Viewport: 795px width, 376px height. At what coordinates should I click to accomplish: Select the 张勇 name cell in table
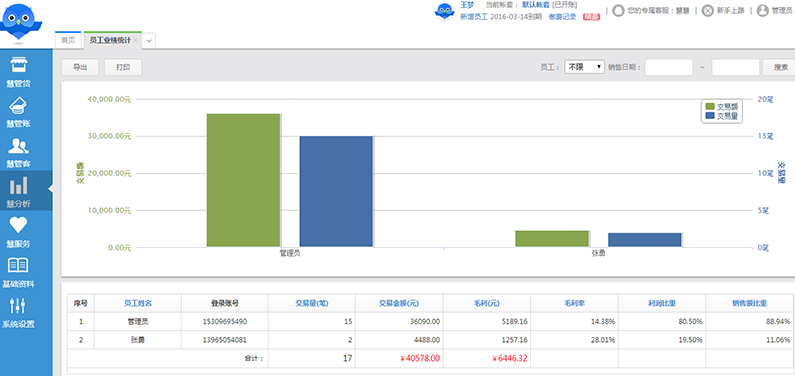point(138,340)
